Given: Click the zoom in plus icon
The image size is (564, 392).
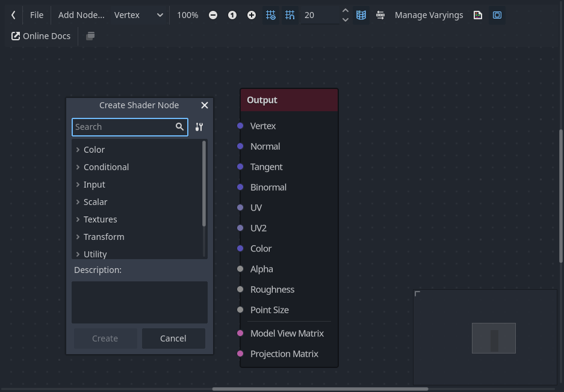Looking at the screenshot, I should coord(252,15).
